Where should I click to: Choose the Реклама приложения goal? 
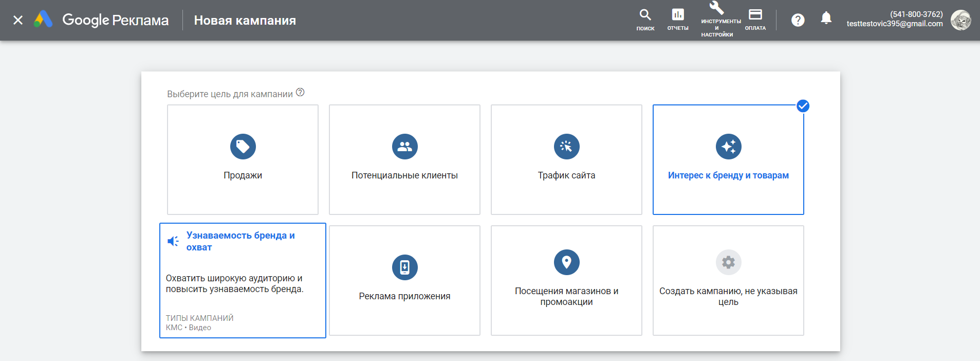pos(404,280)
